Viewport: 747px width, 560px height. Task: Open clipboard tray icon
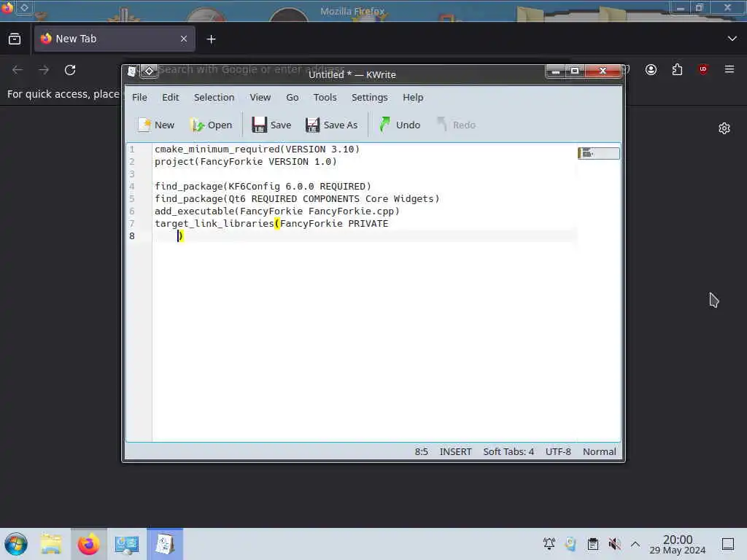tap(592, 544)
